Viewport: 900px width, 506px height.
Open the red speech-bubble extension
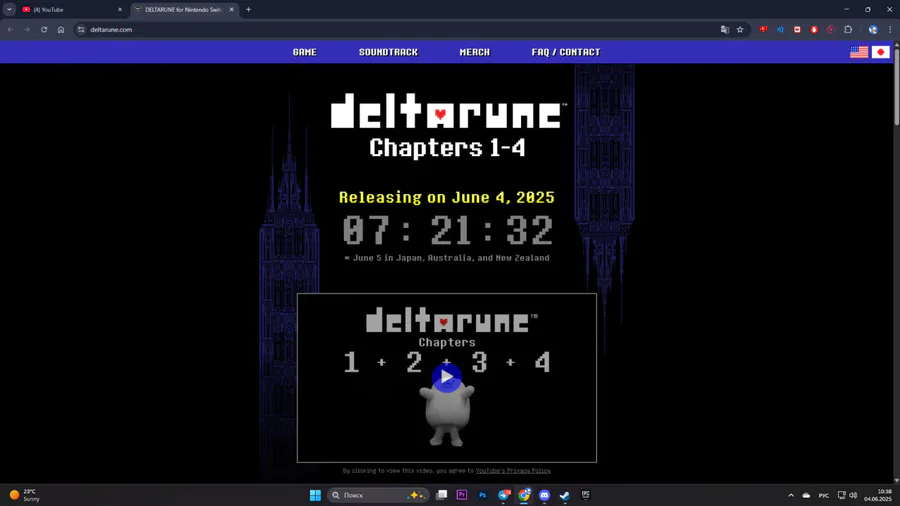763,29
